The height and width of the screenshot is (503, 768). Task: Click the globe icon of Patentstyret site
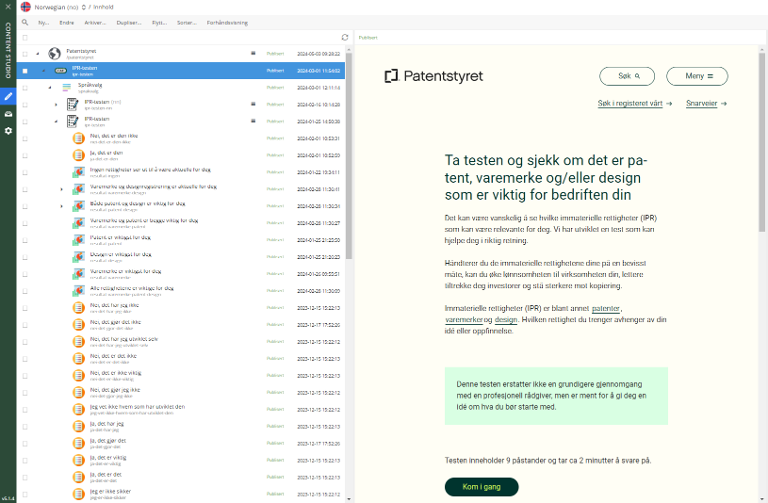[x=54, y=53]
